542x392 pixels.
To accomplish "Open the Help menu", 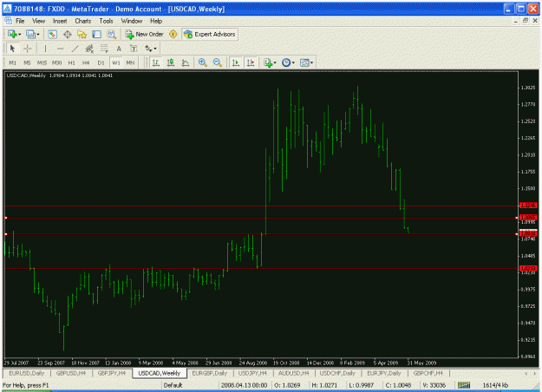I will (156, 21).
